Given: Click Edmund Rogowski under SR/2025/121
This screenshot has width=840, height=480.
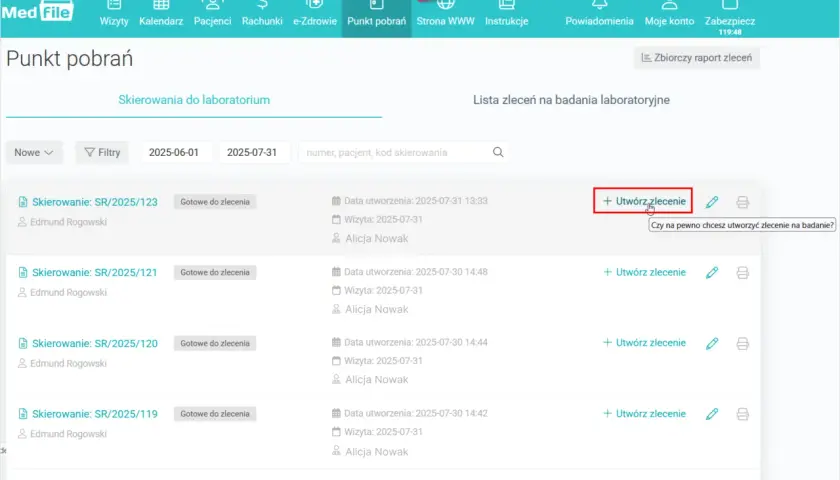Looking at the screenshot, I should 68,292.
